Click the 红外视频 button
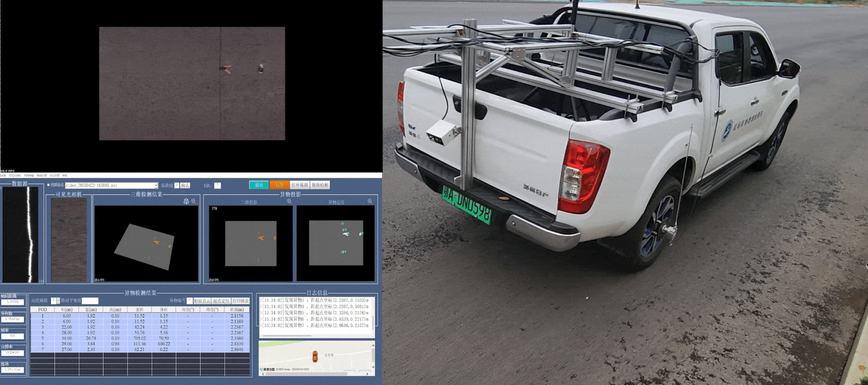The image size is (868, 385). (x=299, y=185)
